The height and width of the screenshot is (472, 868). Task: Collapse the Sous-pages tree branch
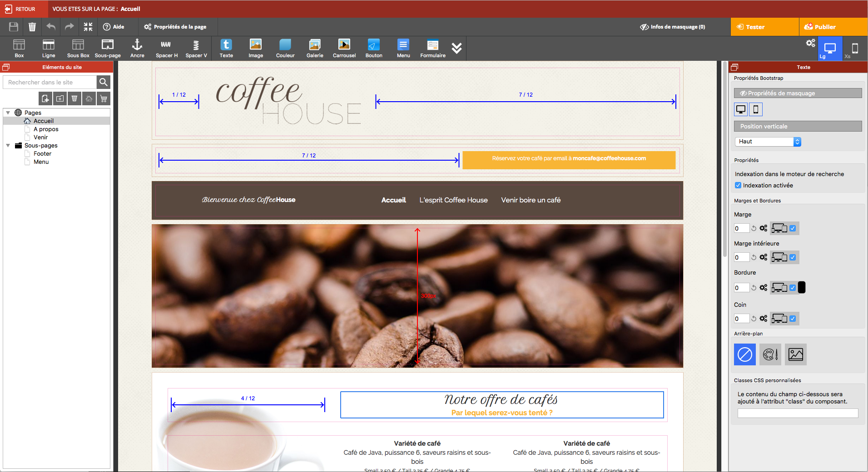point(8,145)
